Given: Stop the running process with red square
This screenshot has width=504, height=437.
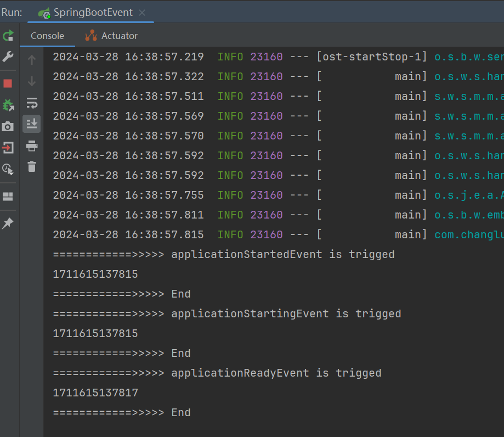Looking at the screenshot, I should click(8, 83).
